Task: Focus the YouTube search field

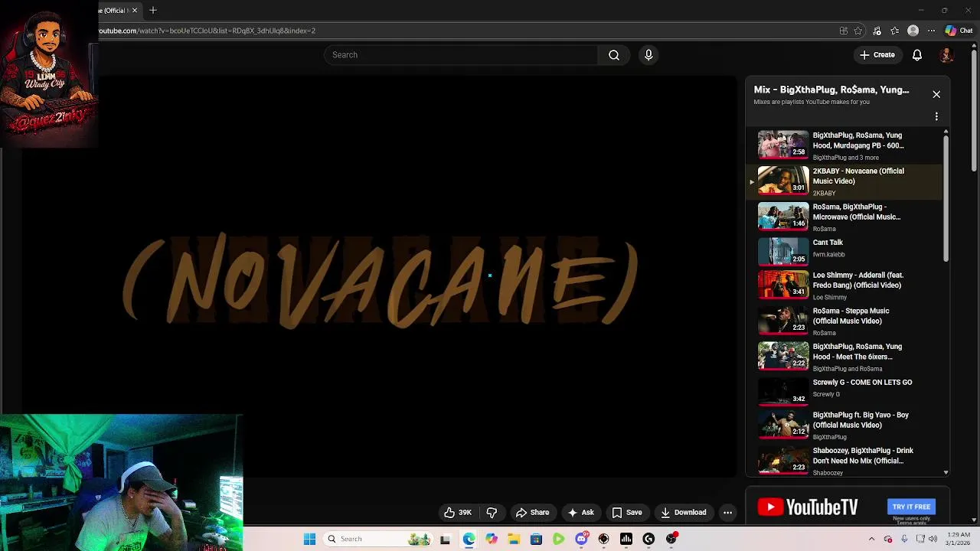Action: tap(461, 55)
